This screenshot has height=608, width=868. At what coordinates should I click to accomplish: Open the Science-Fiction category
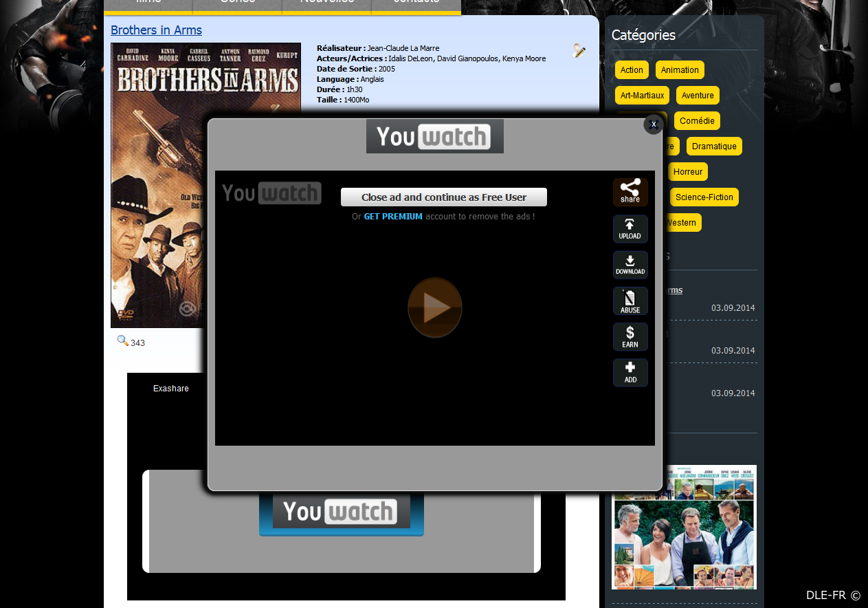[x=704, y=197]
